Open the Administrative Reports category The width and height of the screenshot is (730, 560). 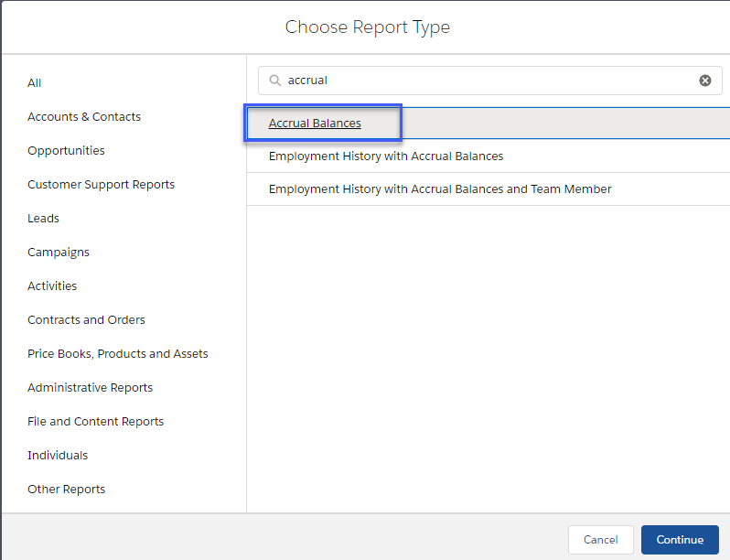[x=90, y=388]
